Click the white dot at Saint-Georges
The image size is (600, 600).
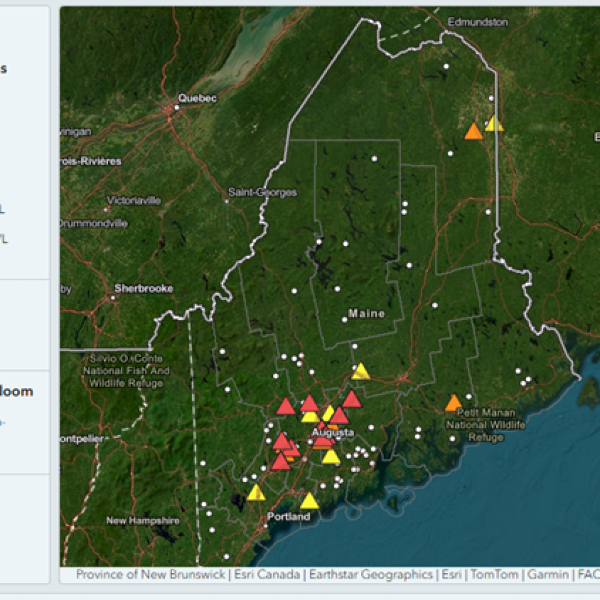(x=227, y=201)
